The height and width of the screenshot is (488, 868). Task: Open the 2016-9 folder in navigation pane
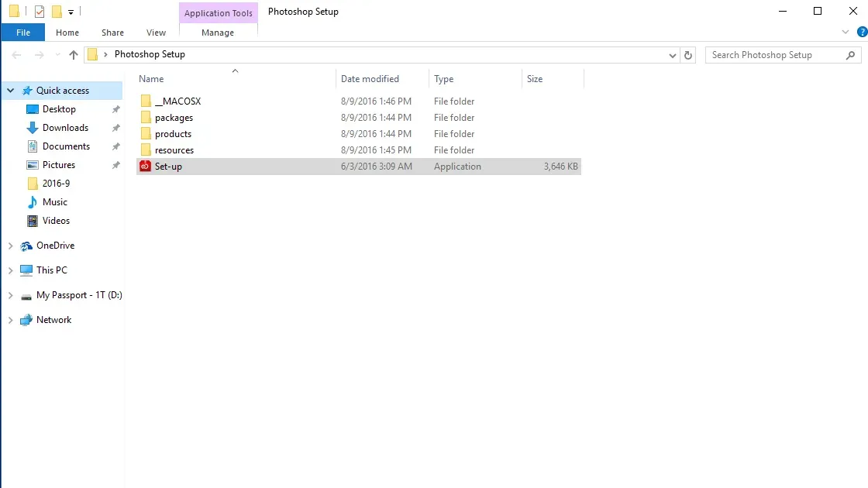pos(56,183)
